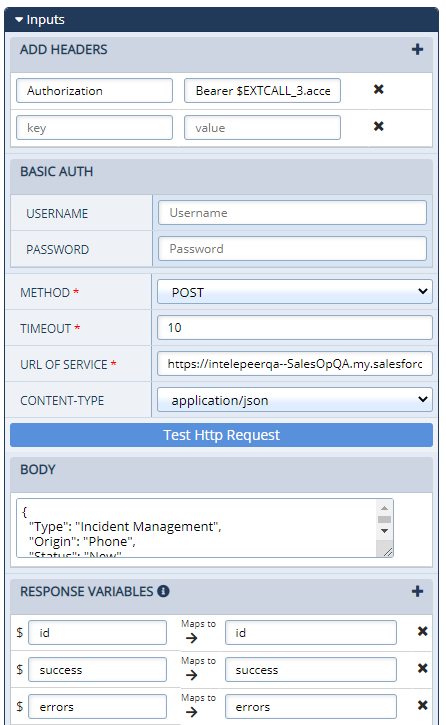Edit the TIMEOUT value field
This screenshot has width=446, height=725.
295,328
